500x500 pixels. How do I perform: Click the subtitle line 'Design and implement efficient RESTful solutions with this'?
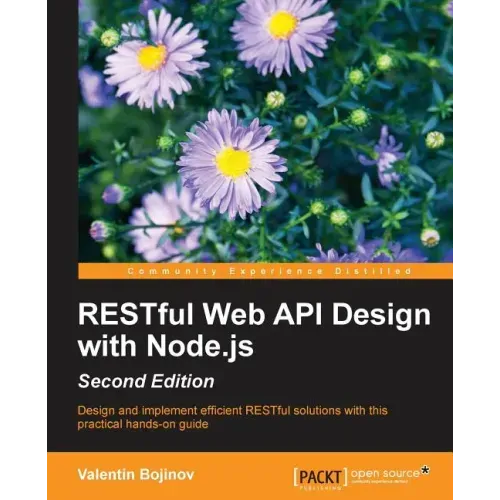232,410
